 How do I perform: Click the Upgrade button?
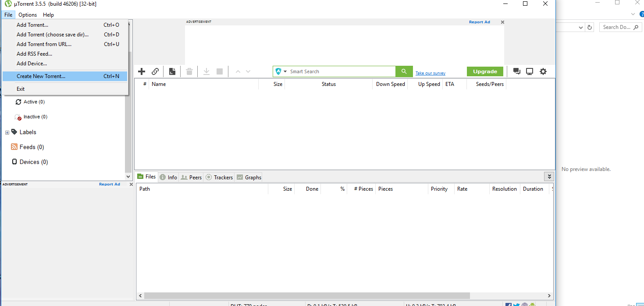485,71
